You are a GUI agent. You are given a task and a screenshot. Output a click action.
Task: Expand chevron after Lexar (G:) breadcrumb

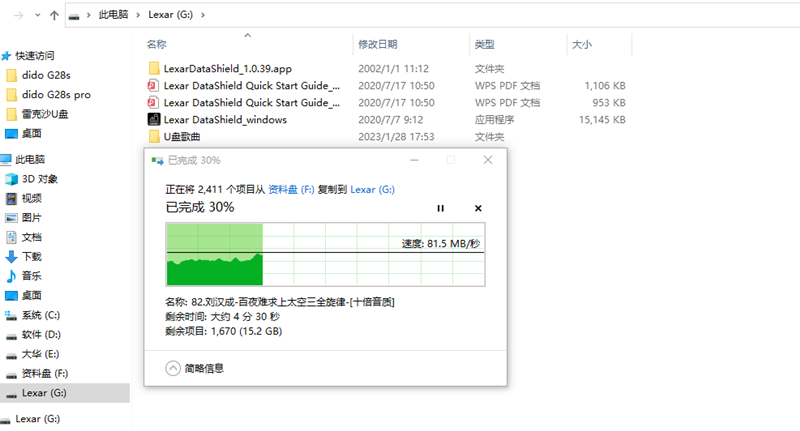coord(203,15)
